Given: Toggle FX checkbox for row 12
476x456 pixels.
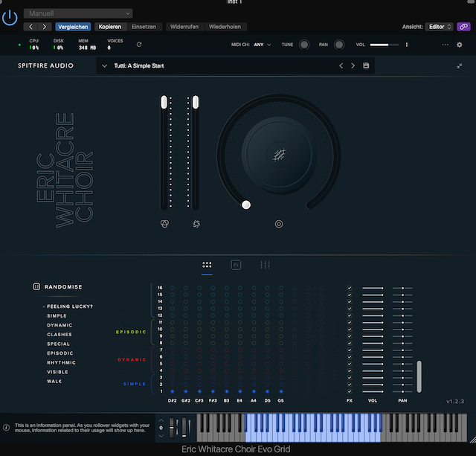Looking at the screenshot, I should (x=350, y=315).
